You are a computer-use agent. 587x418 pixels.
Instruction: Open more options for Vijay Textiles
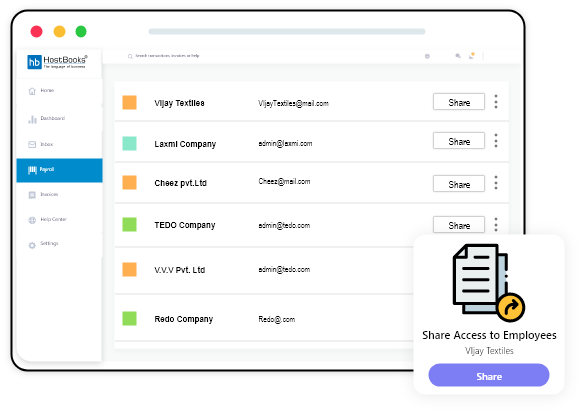pos(496,102)
